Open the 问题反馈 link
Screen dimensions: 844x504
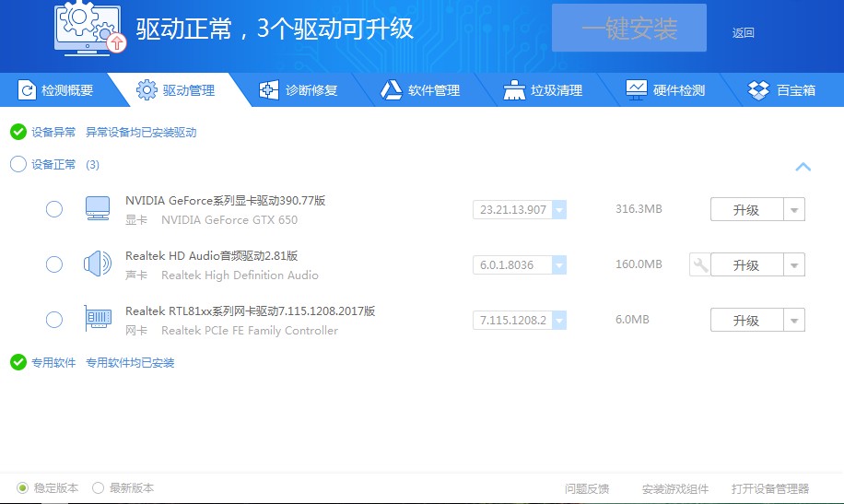tap(587, 488)
